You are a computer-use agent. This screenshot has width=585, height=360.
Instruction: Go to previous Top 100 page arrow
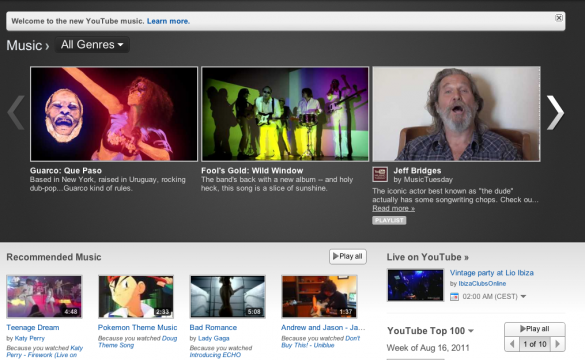pos(512,344)
